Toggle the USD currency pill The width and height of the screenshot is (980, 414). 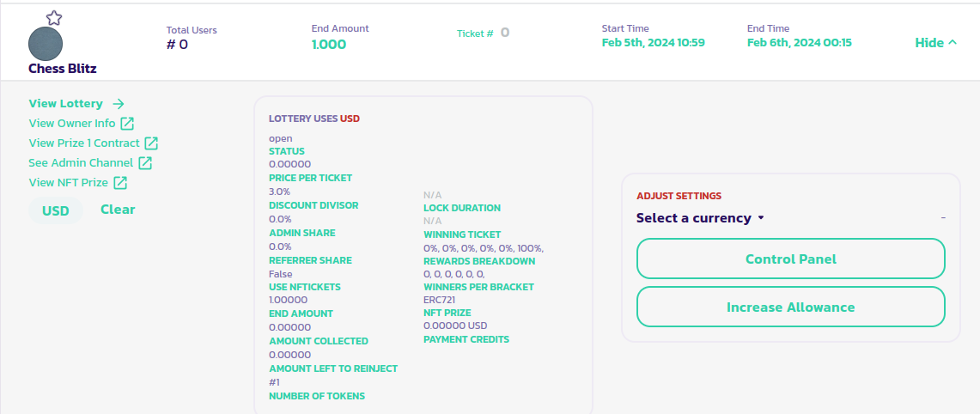[56, 210]
